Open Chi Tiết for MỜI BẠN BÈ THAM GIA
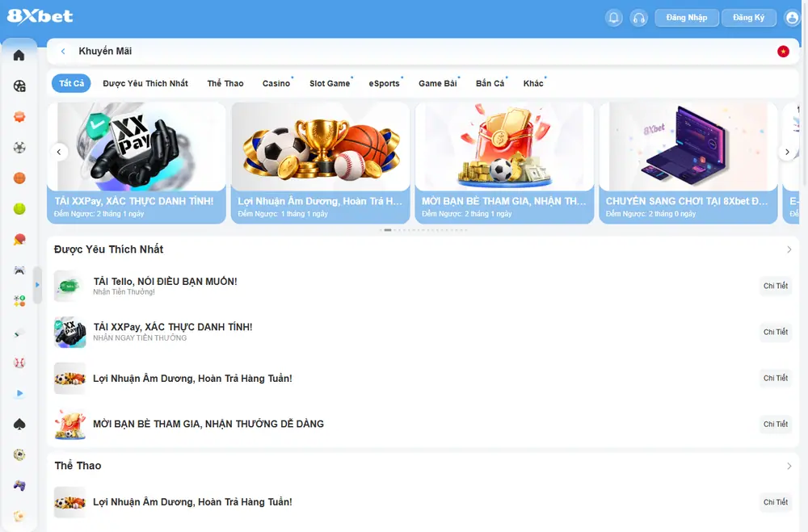 (x=776, y=425)
